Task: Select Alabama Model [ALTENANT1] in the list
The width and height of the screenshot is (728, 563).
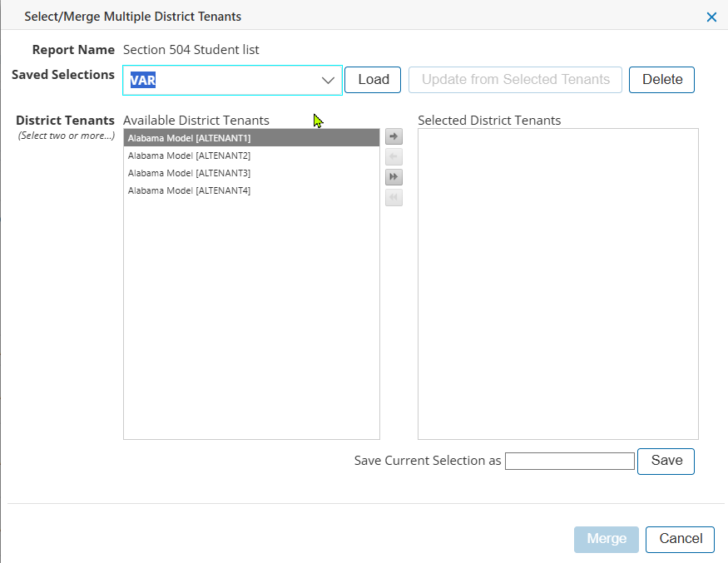Action: click(189, 138)
